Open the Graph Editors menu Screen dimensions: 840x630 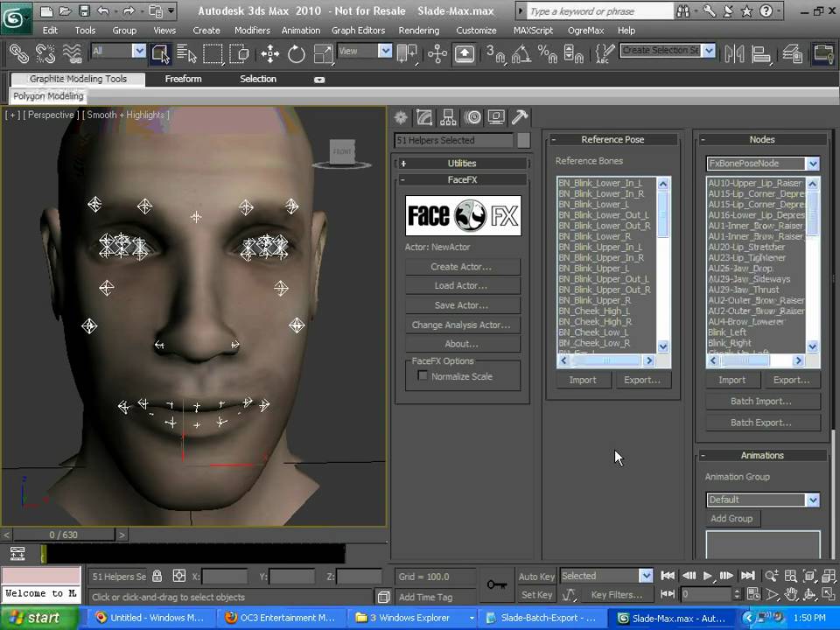[358, 31]
